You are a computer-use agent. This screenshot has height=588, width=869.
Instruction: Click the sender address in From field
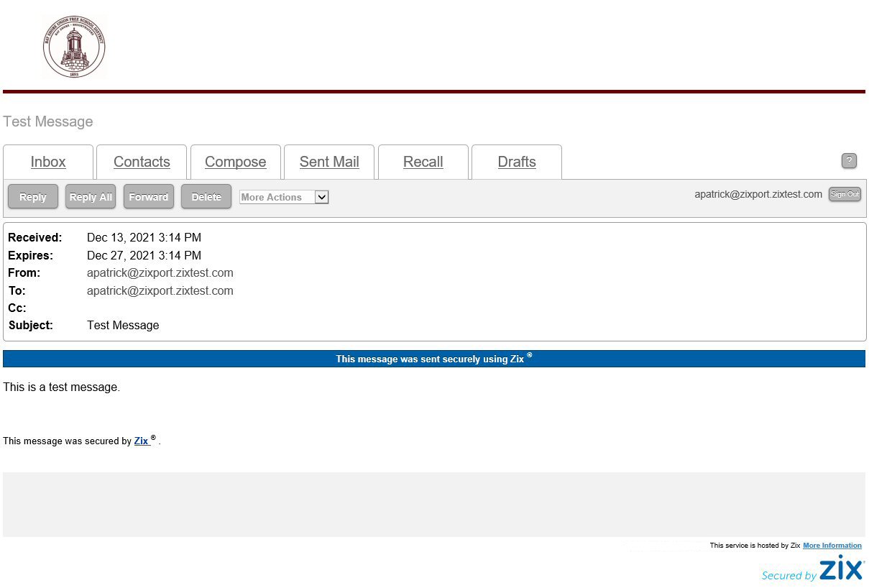tap(160, 273)
